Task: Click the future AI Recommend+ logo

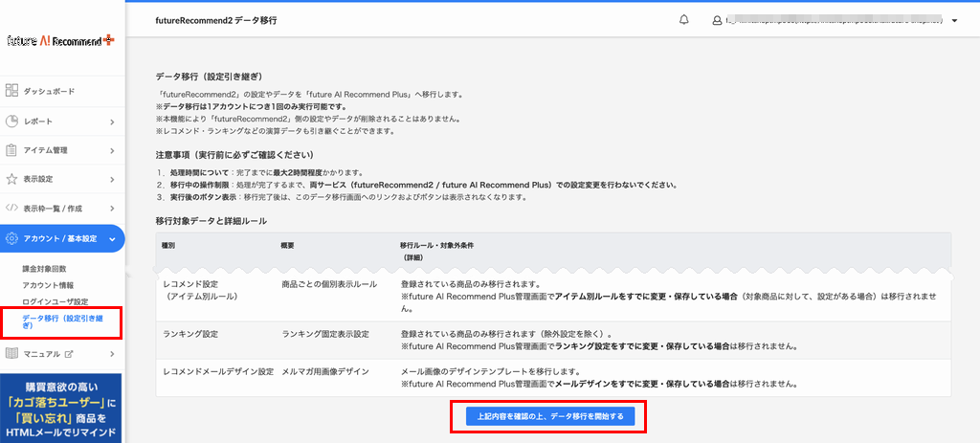Action: click(60, 40)
